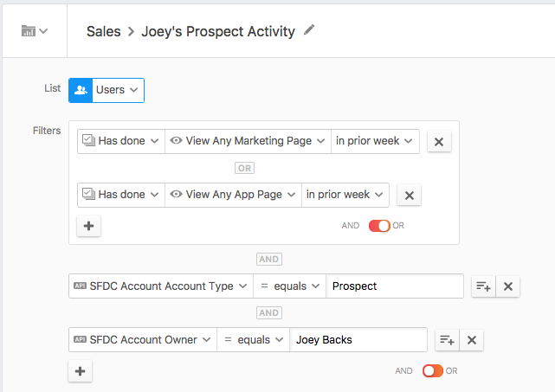The image size is (555, 392).
Task: Toggle the inner group AND/OR switch
Action: point(379,226)
